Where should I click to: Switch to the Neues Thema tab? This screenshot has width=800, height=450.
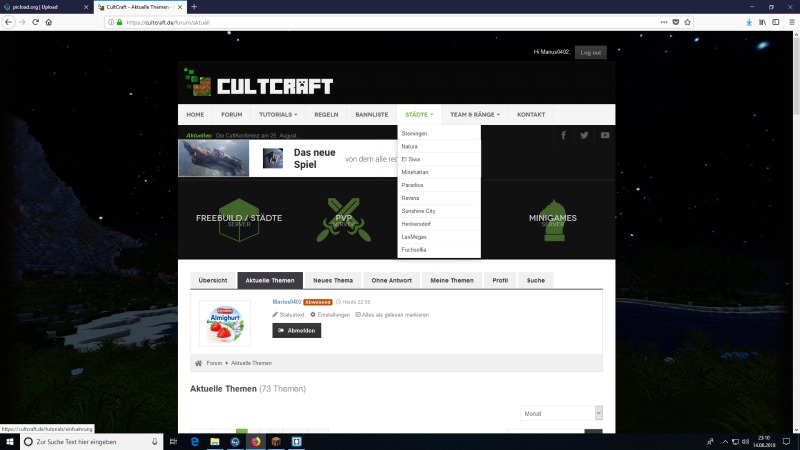331,280
